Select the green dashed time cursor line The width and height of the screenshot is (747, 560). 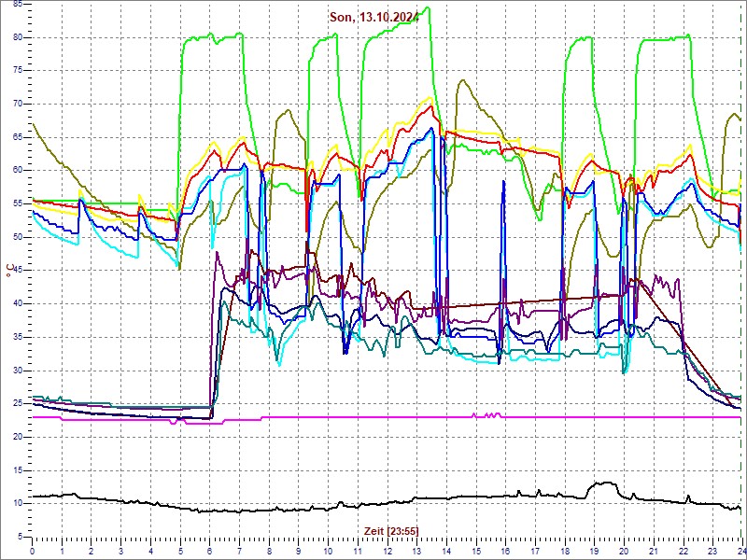pos(741,269)
